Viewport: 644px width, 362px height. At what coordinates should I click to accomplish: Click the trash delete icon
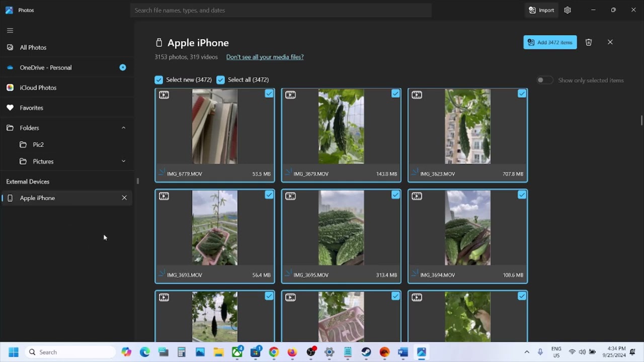click(589, 42)
